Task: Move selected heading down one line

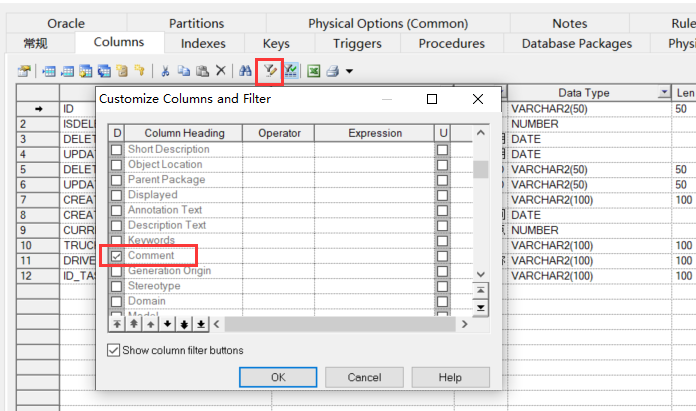Action: click(167, 324)
